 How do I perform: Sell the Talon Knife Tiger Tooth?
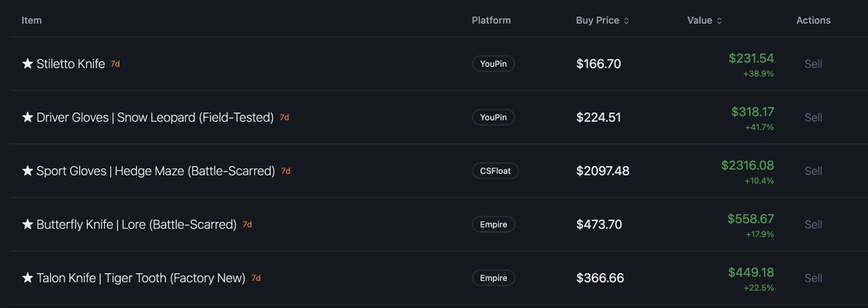coord(813,278)
